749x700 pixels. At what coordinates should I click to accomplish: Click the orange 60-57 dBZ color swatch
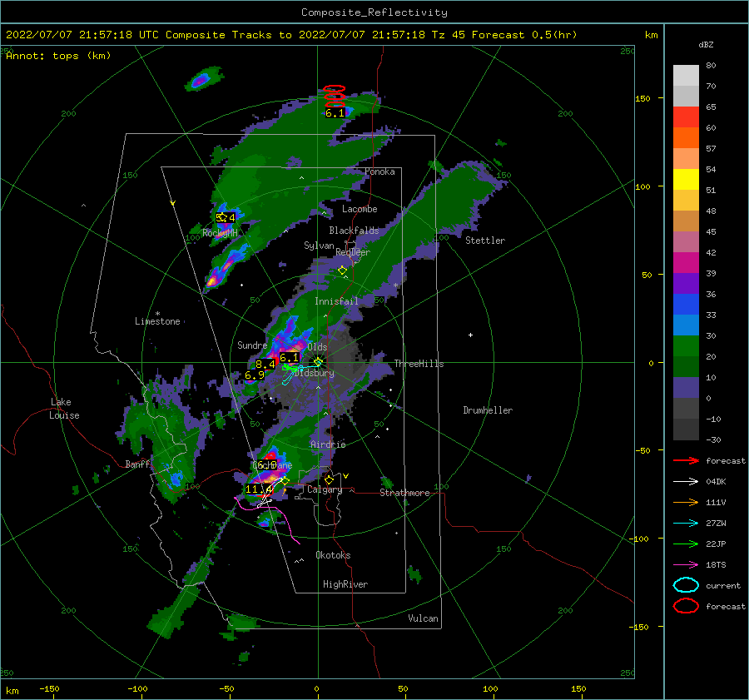[x=686, y=138]
